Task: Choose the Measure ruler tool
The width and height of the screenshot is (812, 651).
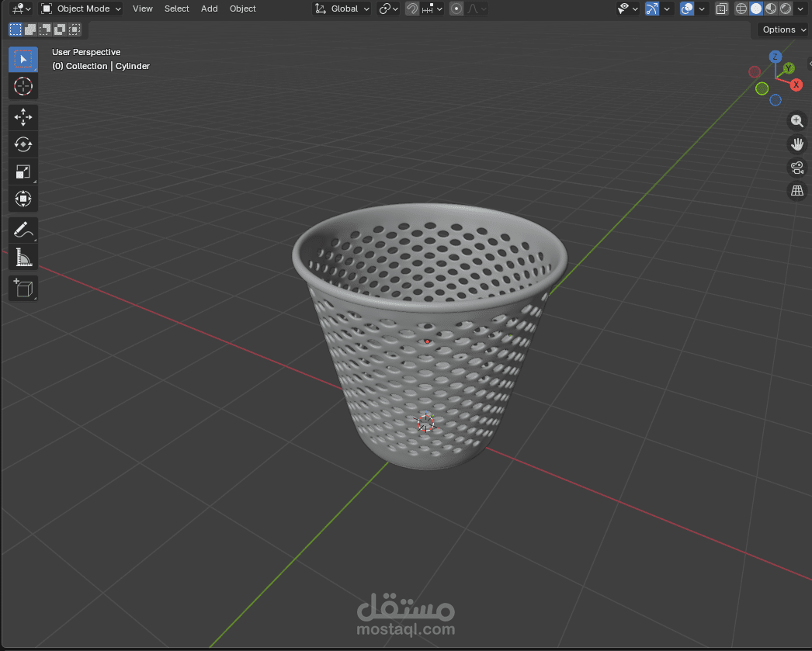Action: 23,257
